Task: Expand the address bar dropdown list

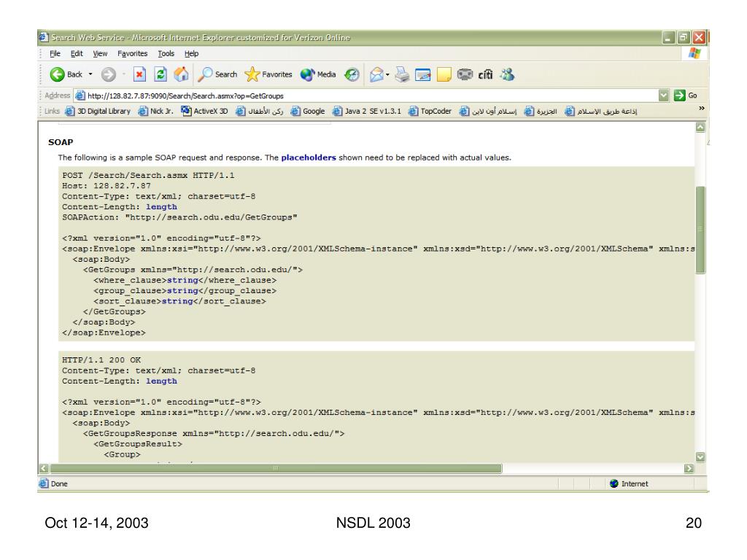Action: click(x=664, y=96)
